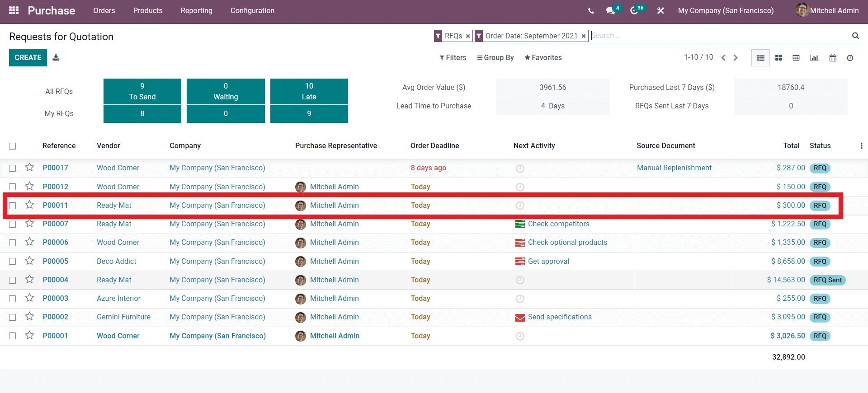Click the download export icon beside Create
Image resolution: width=868 pixels, height=393 pixels.
(56, 57)
